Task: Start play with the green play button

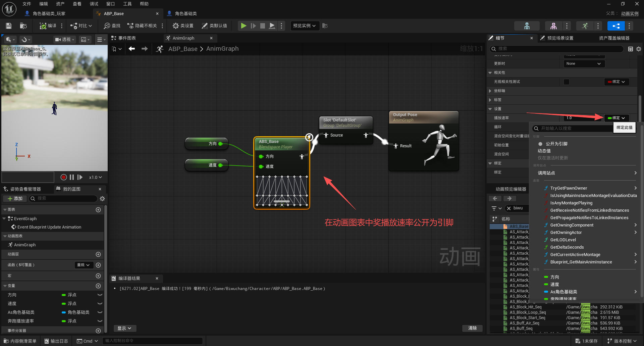Action: click(244, 26)
